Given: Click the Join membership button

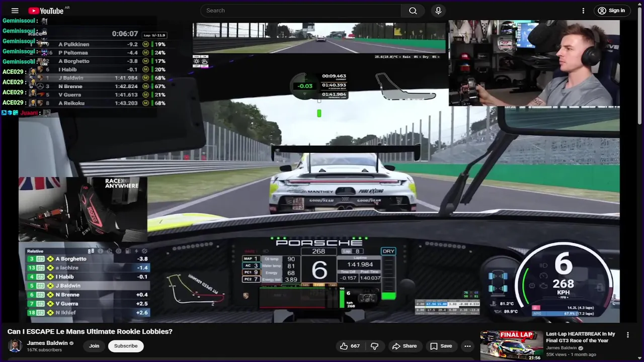Looking at the screenshot, I should coord(94,346).
